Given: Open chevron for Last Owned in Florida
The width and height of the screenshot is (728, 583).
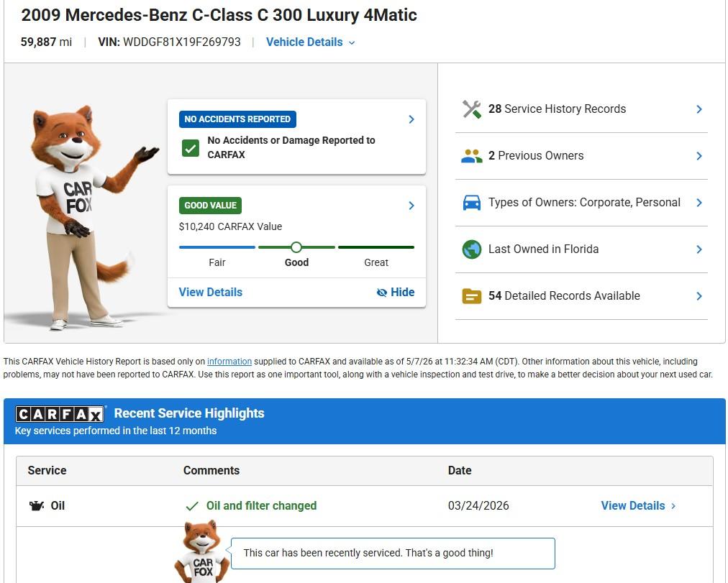Looking at the screenshot, I should pos(699,249).
